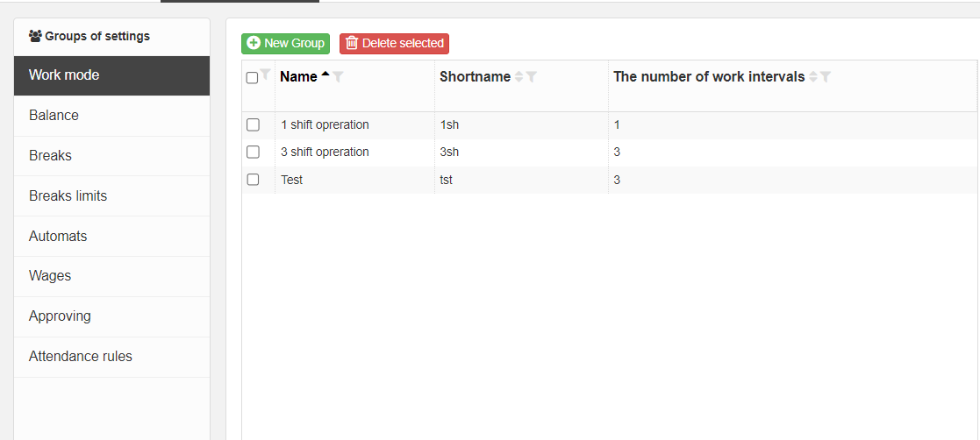
Task: Click the Shortname column header text
Action: 475,77
